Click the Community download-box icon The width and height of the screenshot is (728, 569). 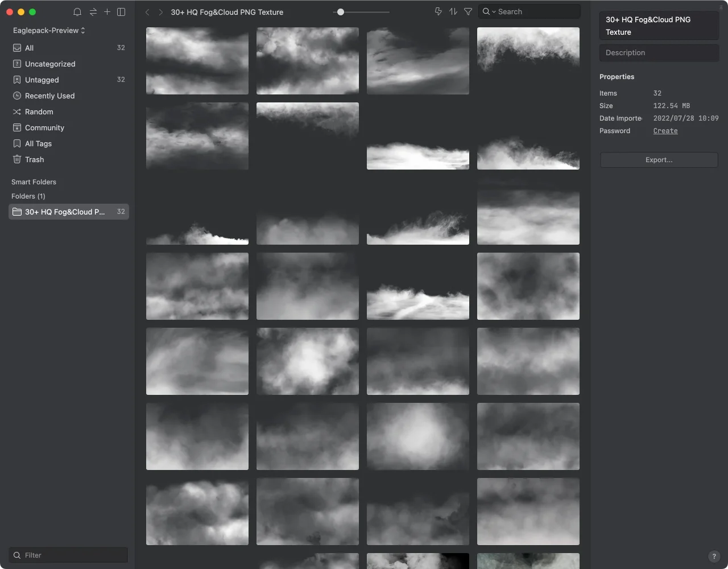(17, 127)
